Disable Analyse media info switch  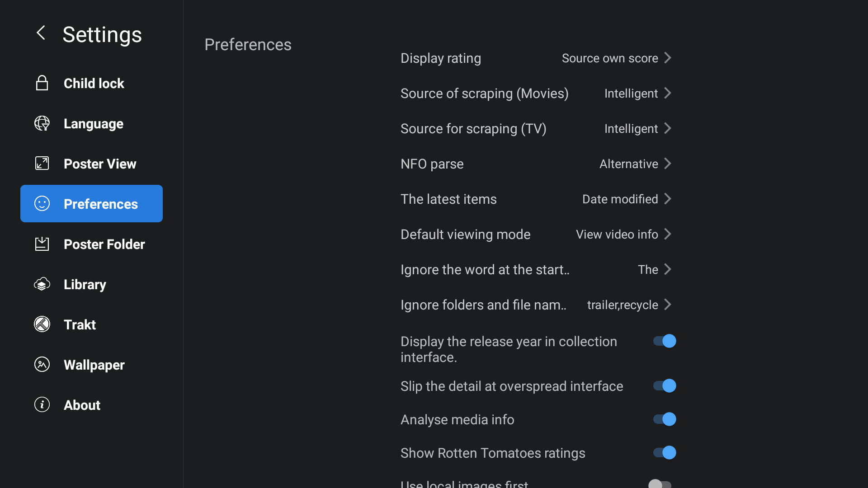[x=665, y=419]
